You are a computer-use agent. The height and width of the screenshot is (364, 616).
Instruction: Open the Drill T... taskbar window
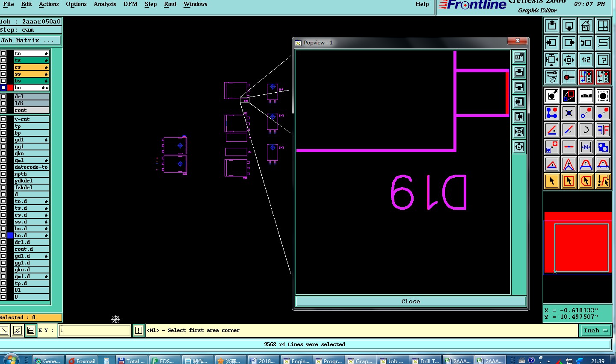[x=425, y=361]
